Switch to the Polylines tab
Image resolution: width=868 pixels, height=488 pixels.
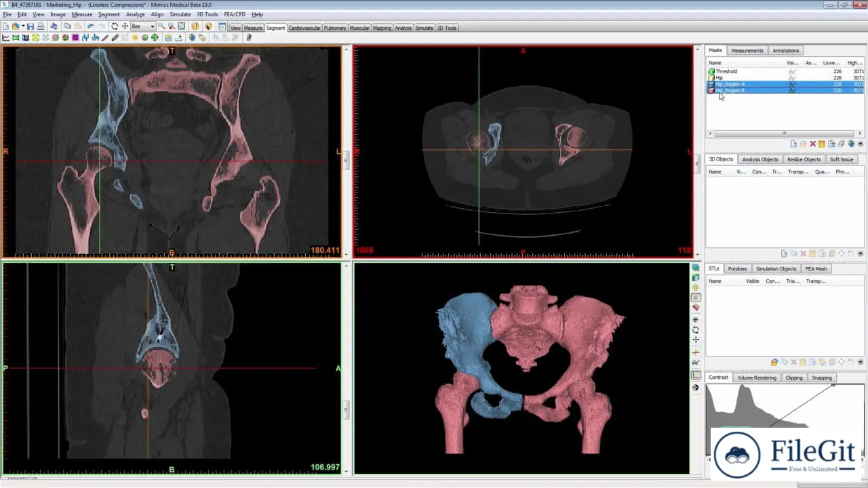[x=737, y=268]
